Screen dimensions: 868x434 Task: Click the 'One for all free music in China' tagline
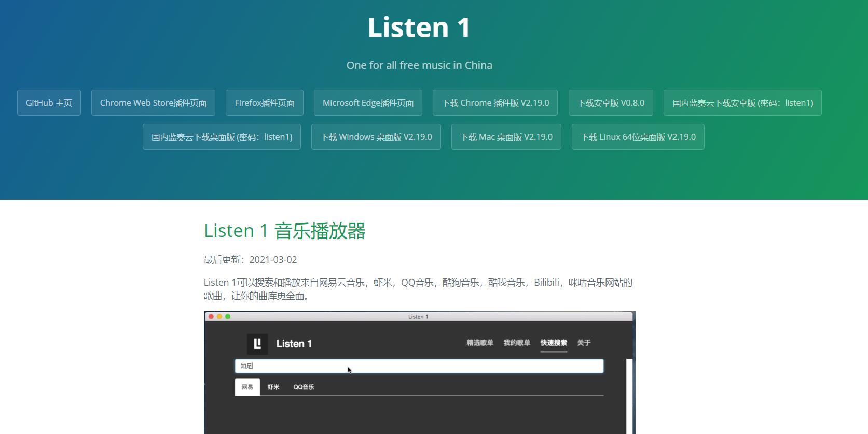point(419,65)
